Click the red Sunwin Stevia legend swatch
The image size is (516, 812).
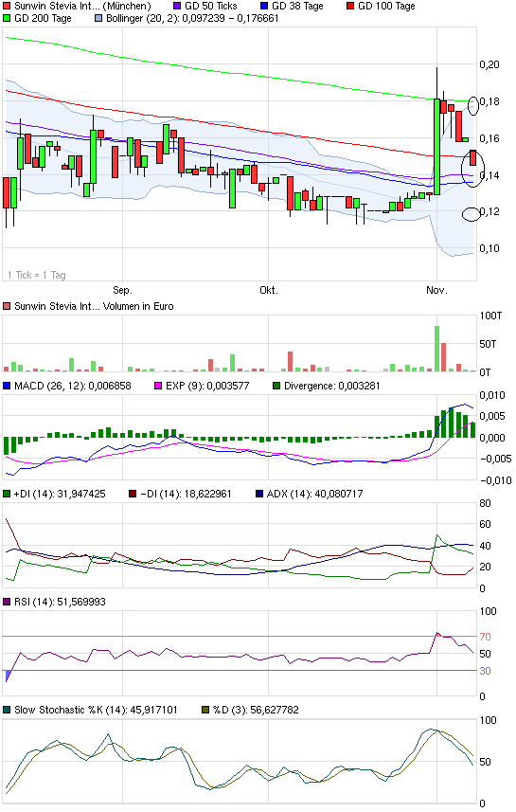pyautogui.click(x=7, y=7)
